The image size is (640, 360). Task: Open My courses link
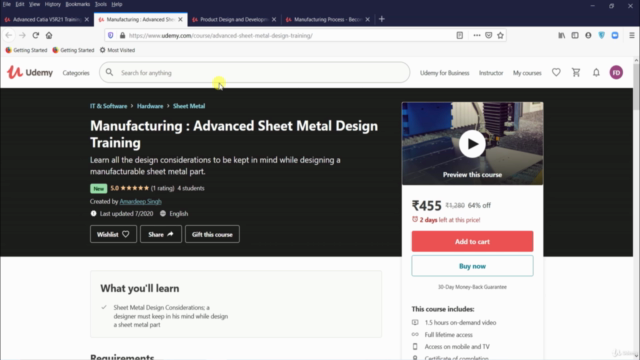(527, 73)
